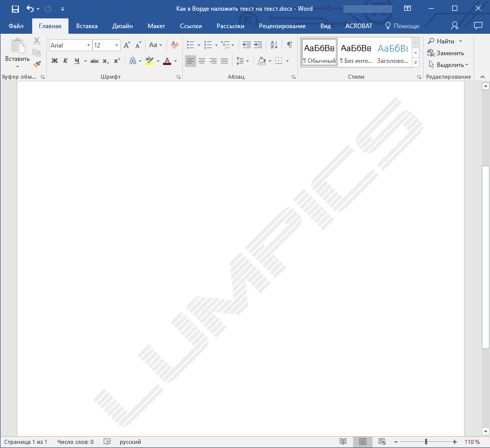Toggle paragraph marks display (¶)

[290, 45]
